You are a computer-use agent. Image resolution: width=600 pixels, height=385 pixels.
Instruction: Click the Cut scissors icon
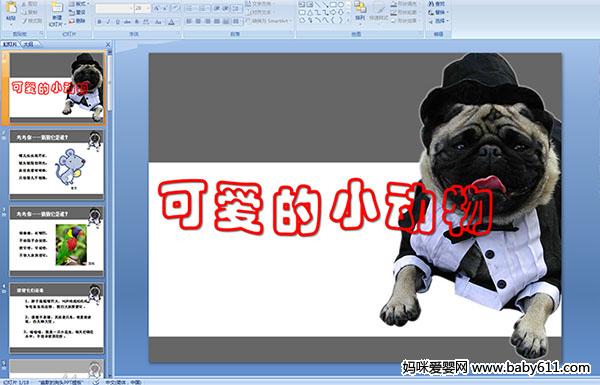point(24,4)
